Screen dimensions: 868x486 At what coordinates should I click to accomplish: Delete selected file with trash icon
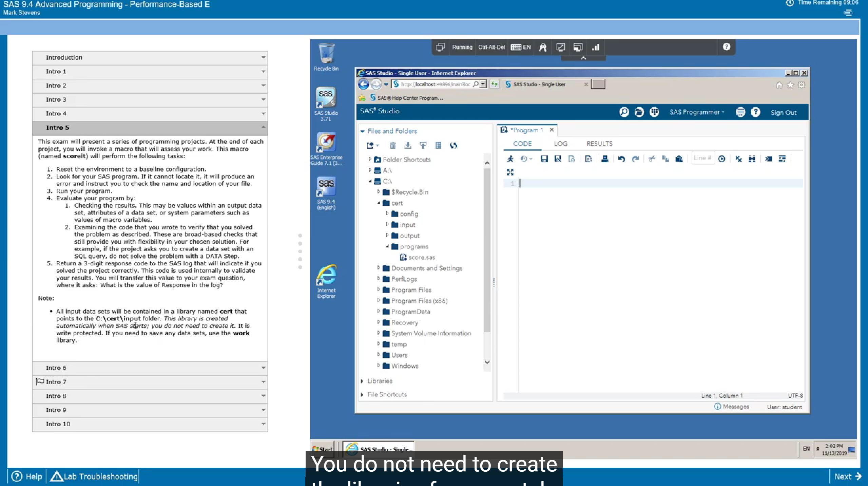click(x=393, y=146)
